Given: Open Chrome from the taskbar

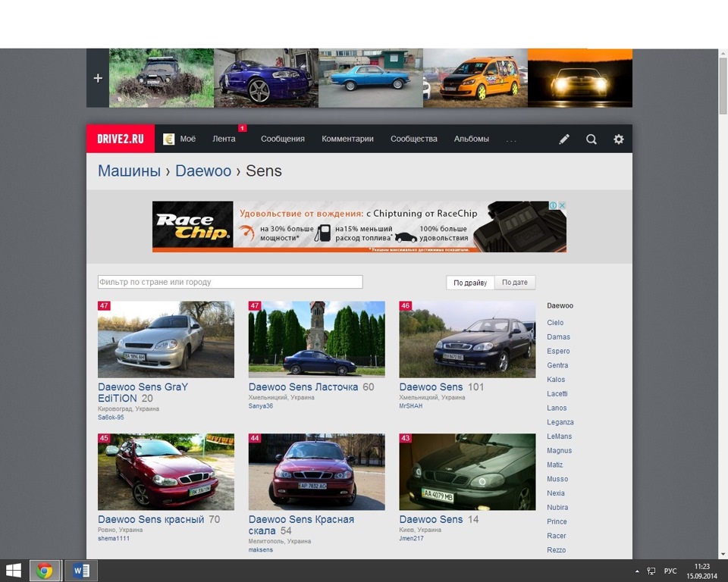Looking at the screenshot, I should click(x=45, y=571).
